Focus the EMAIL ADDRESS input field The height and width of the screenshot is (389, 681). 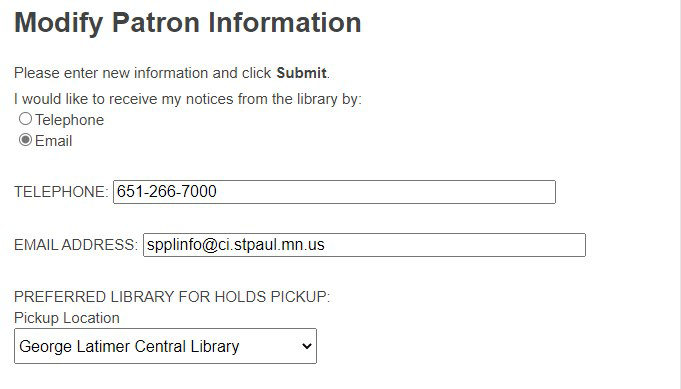364,245
